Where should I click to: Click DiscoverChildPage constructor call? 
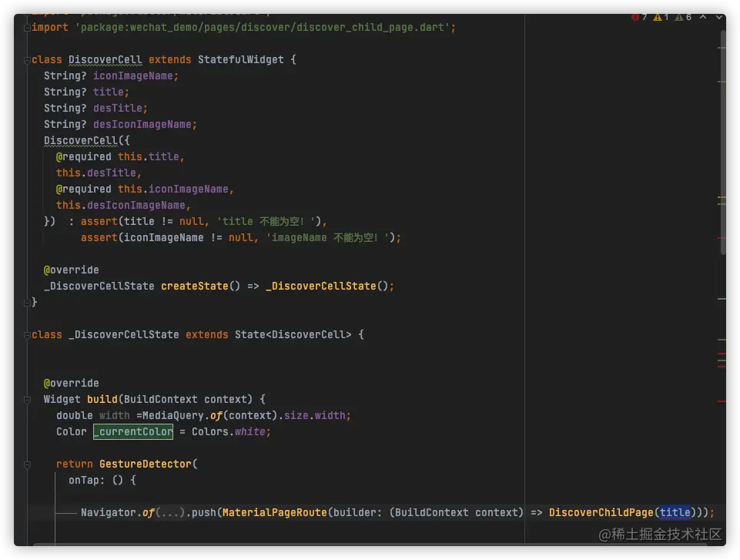601,513
